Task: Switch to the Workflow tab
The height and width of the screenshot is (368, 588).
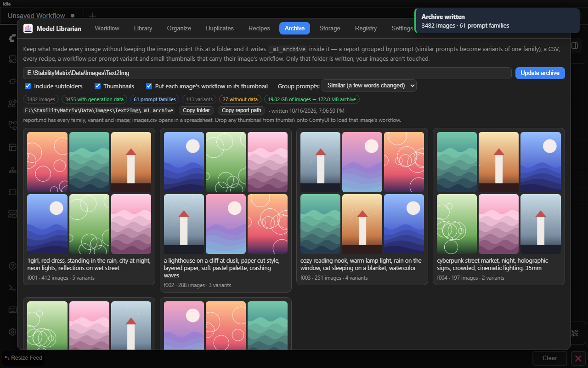Action: pyautogui.click(x=107, y=29)
